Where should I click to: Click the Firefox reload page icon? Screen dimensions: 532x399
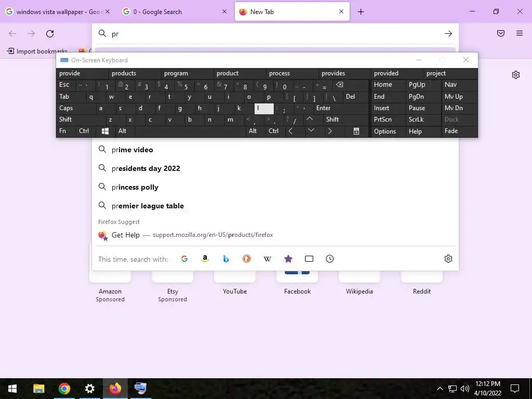pyautogui.click(x=50, y=34)
